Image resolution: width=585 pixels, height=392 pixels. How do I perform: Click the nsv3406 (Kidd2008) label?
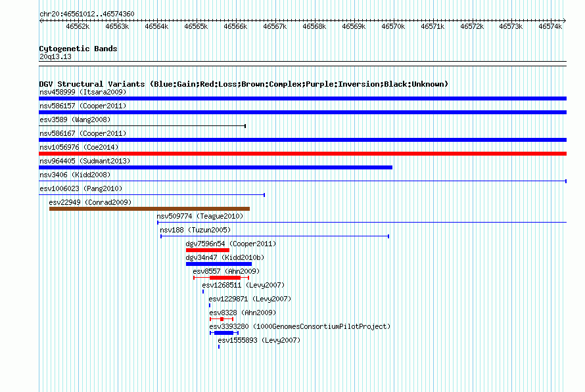(x=75, y=175)
